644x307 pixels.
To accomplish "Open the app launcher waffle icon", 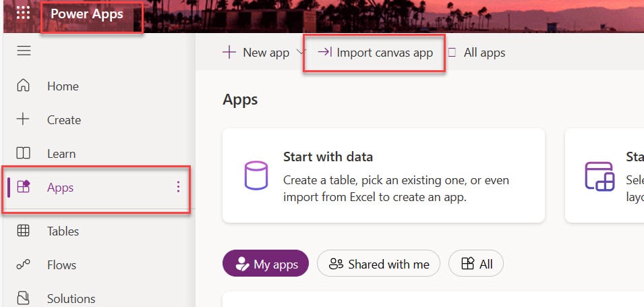I will [x=23, y=13].
